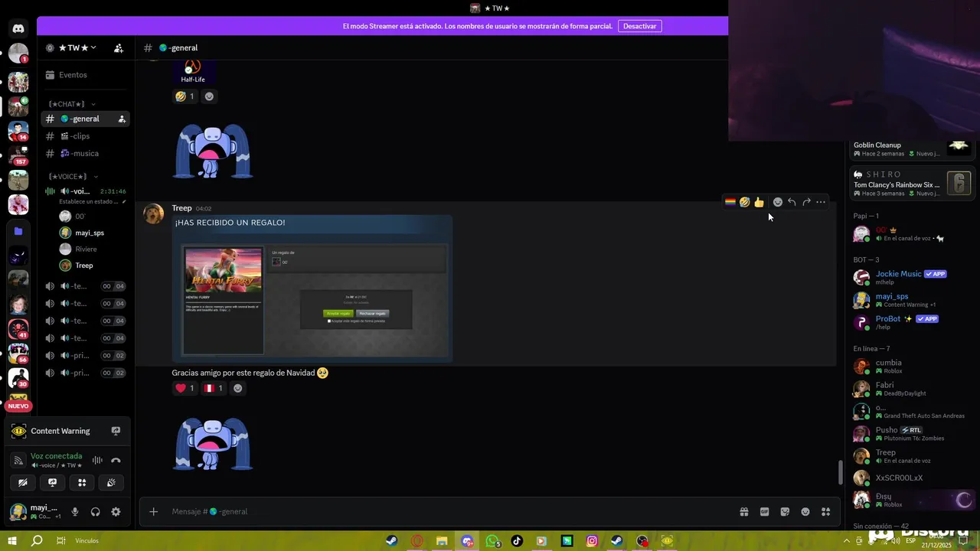Add rainbow flag reaction from message toolbar
Viewport: 980px width, 551px height.
(730, 202)
